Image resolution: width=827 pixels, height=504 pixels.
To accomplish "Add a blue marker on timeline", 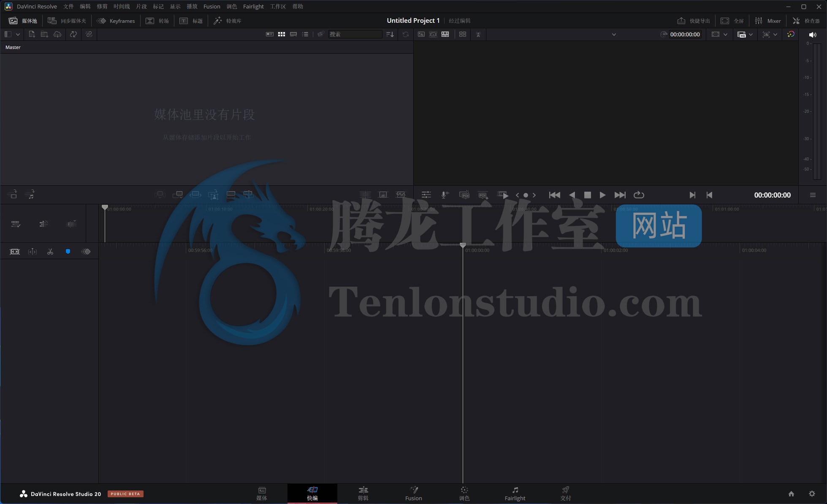I will point(68,252).
